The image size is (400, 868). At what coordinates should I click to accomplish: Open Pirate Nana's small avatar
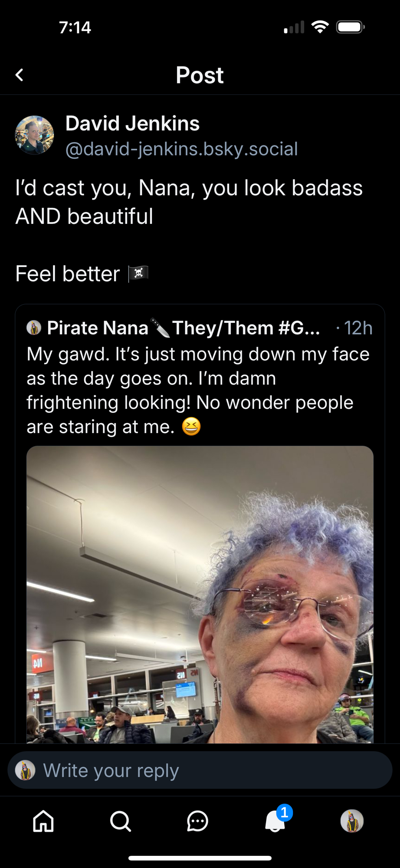[x=34, y=328]
